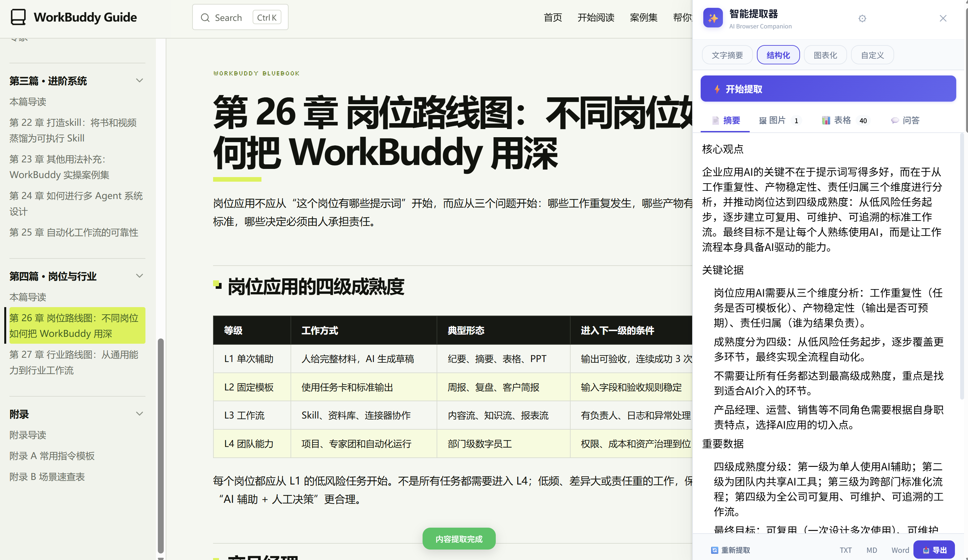Switch to the 摘要 tab
968x560 pixels.
pyautogui.click(x=725, y=121)
